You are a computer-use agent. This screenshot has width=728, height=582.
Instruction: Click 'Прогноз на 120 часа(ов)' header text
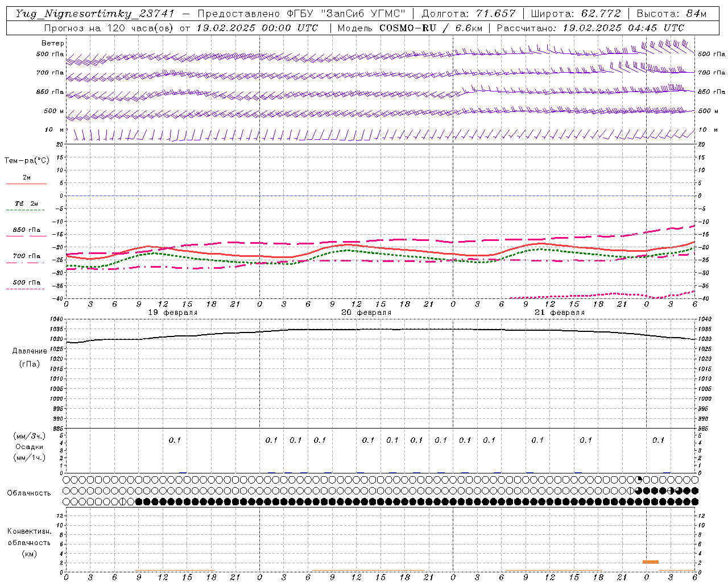[x=110, y=28]
